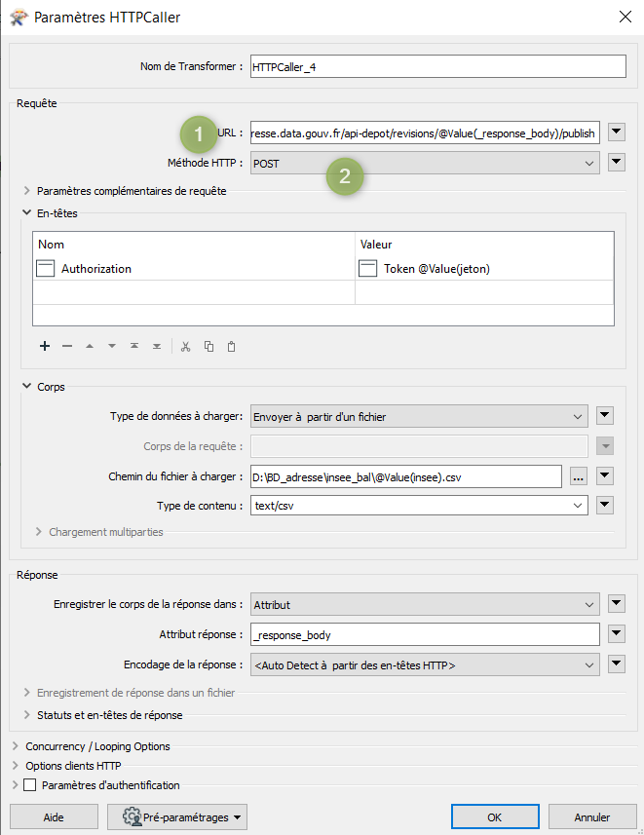Screen dimensions: 644x835
Task: Open arrow menu beside Type de données à charger
Action: click(x=605, y=415)
